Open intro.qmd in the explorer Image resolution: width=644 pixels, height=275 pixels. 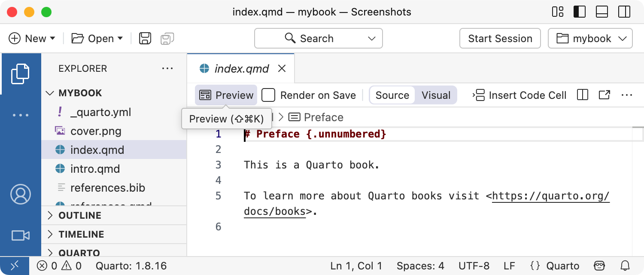[95, 169]
